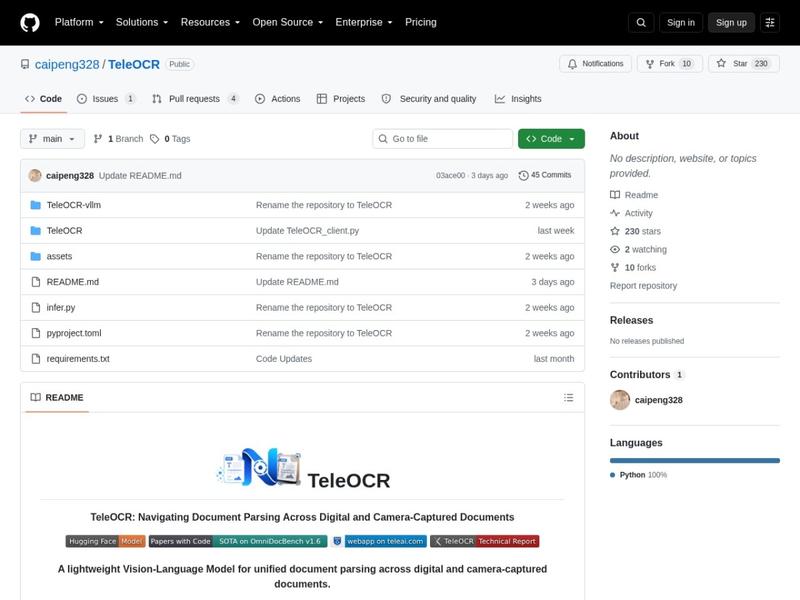
Task: Open the README outline list icon
Action: tap(568, 397)
